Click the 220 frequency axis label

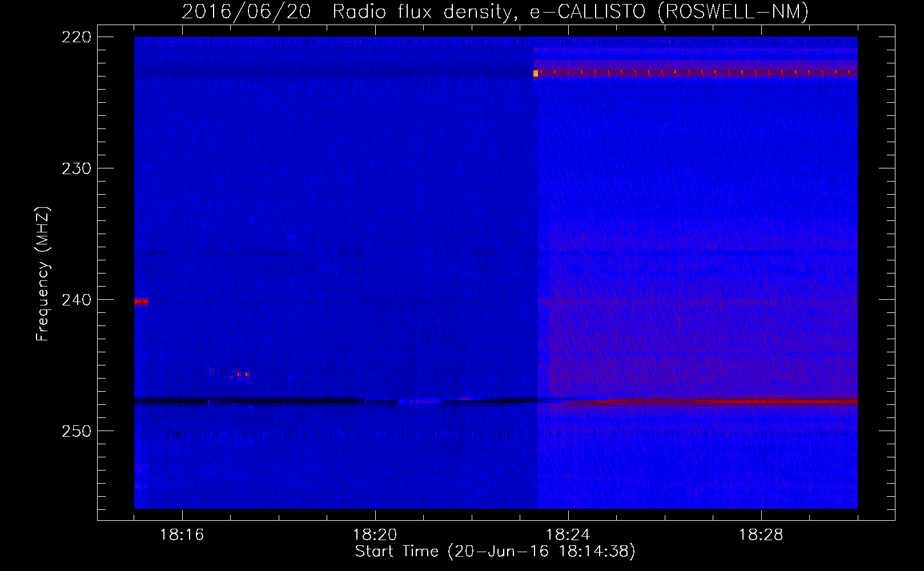tap(77, 37)
